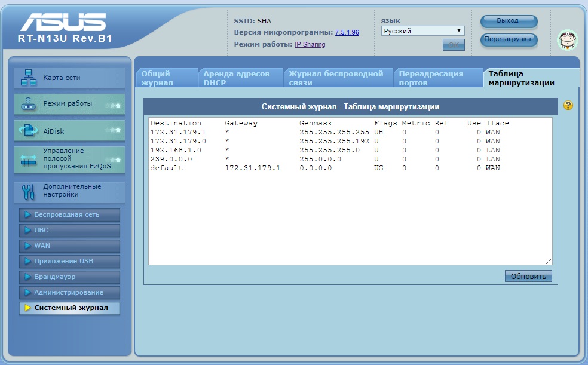The image size is (588, 365).
Task: Switch to Аренда адресов DHCP tab
Action: click(x=240, y=78)
